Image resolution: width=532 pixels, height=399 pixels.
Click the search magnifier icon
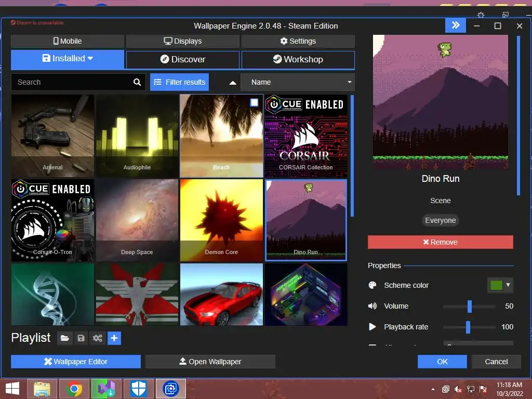coord(137,82)
